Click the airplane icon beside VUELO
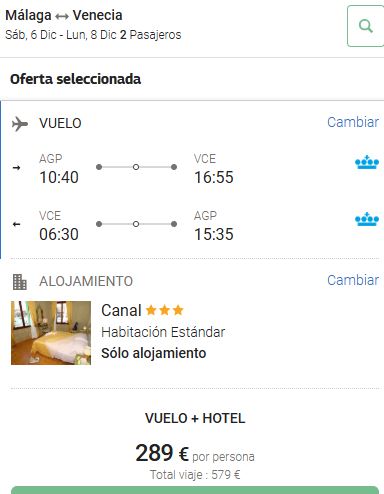384x494 pixels. (20, 124)
